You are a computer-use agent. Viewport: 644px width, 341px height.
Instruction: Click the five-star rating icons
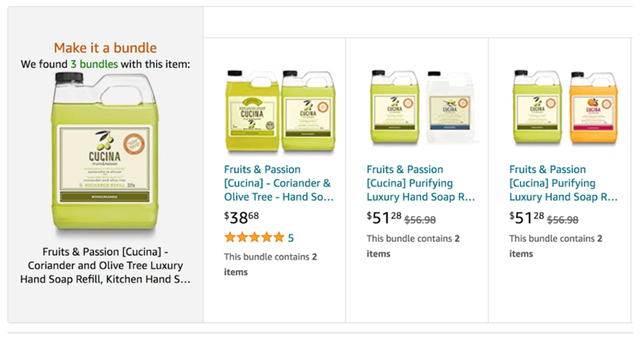tap(254, 238)
